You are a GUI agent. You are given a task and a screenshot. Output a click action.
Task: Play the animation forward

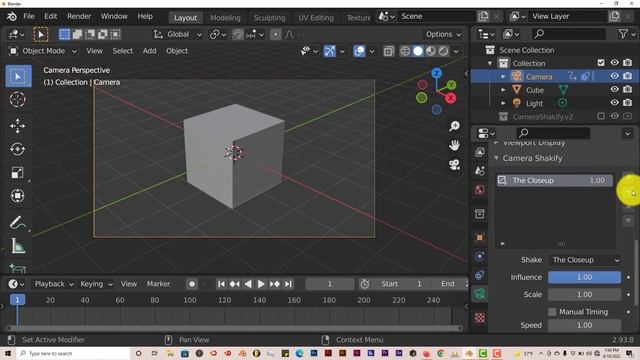(261, 284)
